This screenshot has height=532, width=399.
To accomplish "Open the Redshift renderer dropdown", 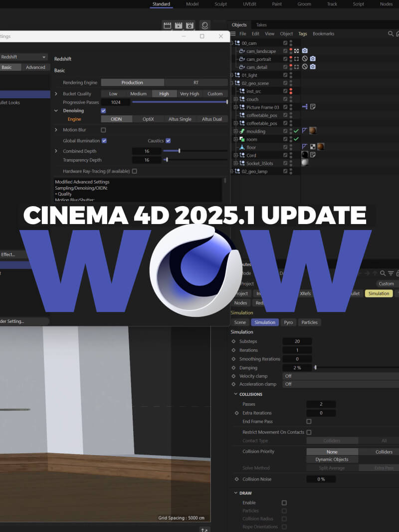I will pyautogui.click(x=23, y=57).
